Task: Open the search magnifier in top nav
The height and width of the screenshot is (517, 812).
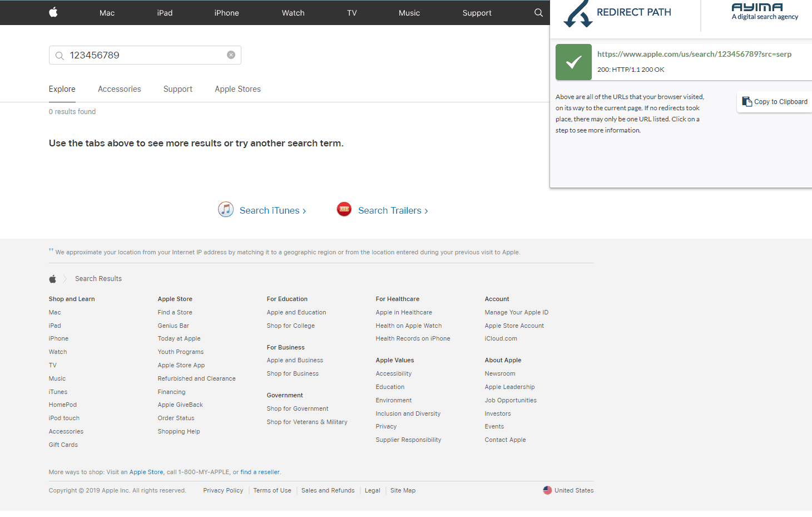Action: point(538,13)
